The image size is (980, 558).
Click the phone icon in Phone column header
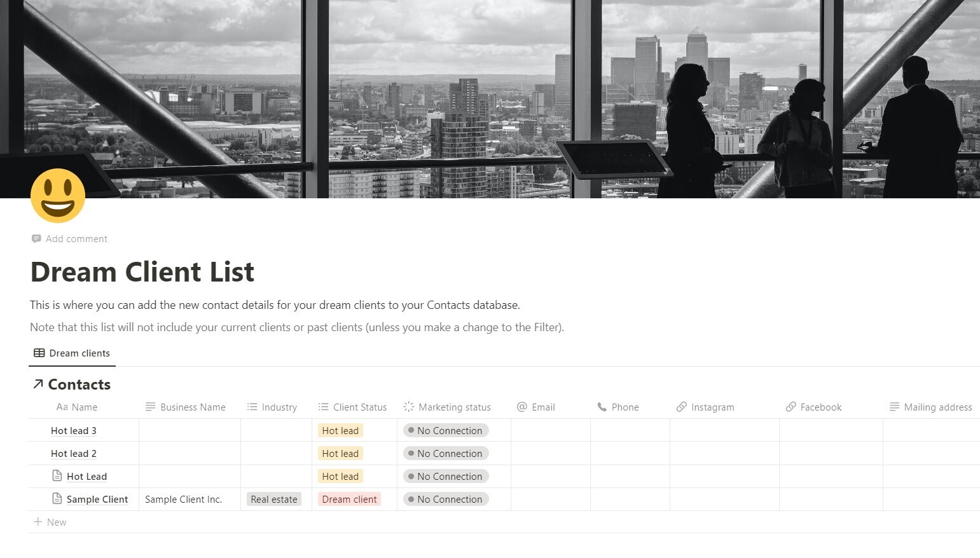click(602, 407)
